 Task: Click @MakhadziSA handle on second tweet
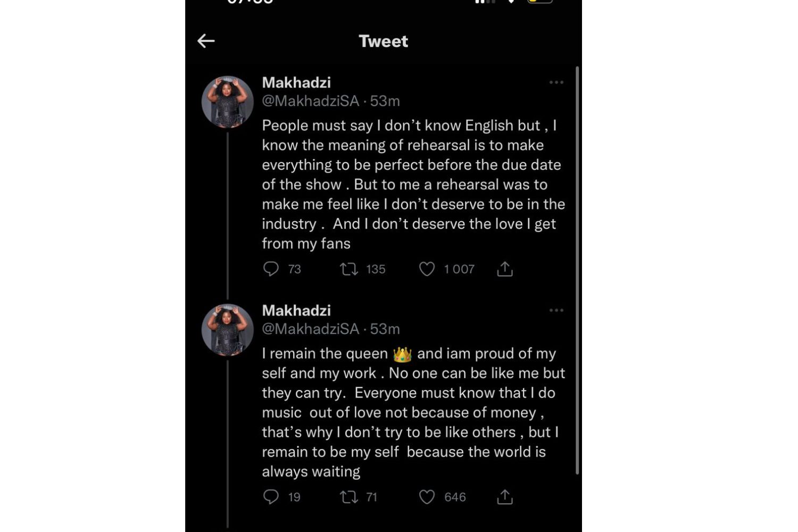click(310, 329)
